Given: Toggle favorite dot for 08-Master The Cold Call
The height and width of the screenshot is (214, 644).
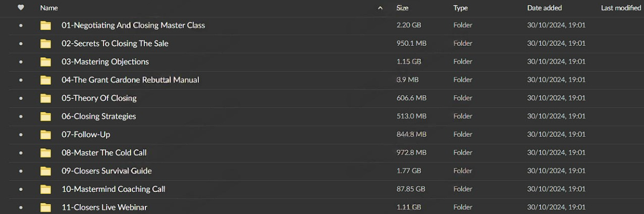Looking at the screenshot, I should (x=20, y=153).
